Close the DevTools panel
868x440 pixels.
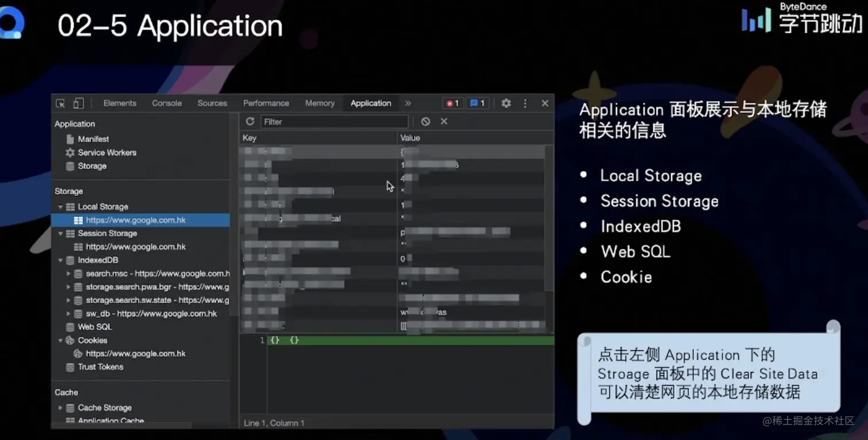[545, 103]
